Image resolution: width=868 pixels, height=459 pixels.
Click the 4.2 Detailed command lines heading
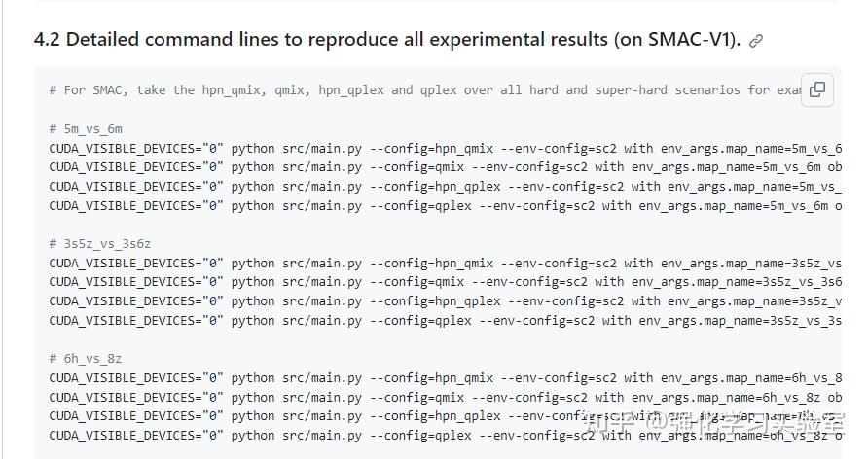pos(387,40)
